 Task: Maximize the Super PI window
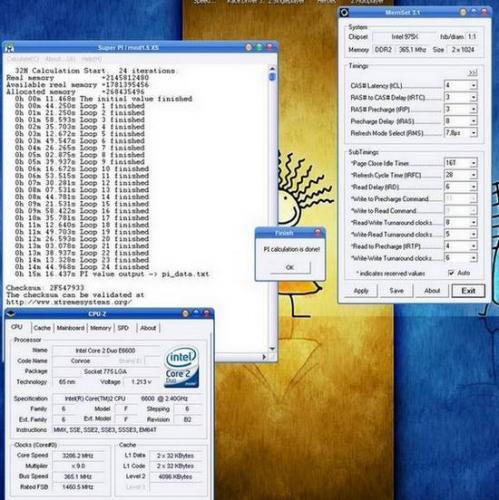(x=259, y=48)
